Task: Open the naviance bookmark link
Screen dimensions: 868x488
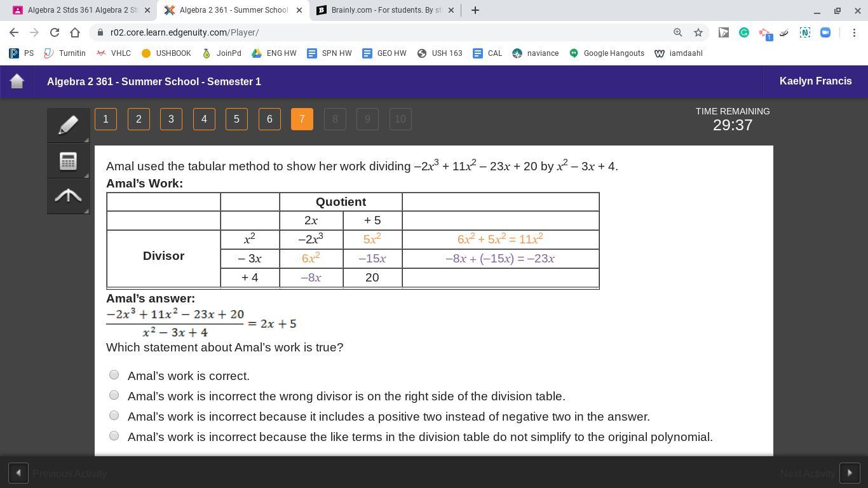Action: pyautogui.click(x=536, y=53)
